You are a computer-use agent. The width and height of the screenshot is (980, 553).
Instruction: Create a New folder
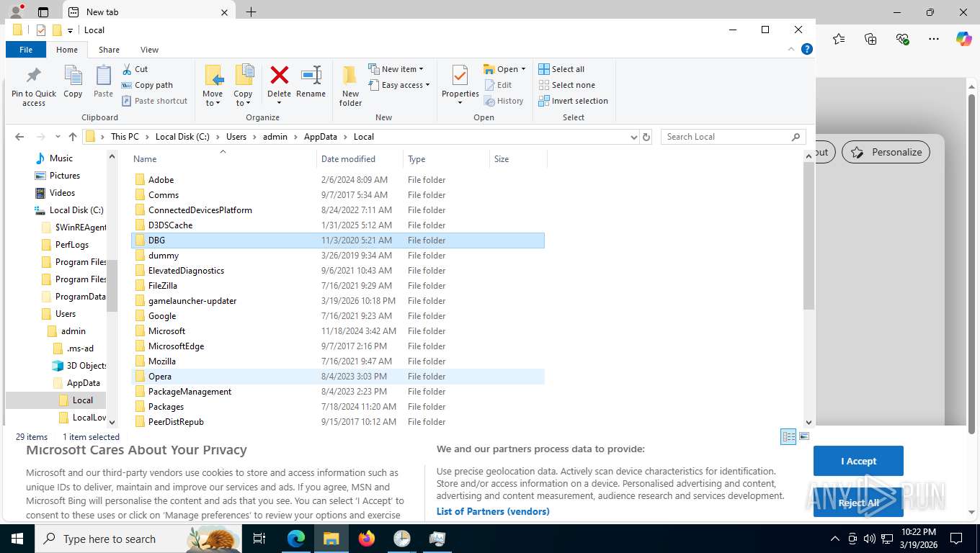pos(350,86)
